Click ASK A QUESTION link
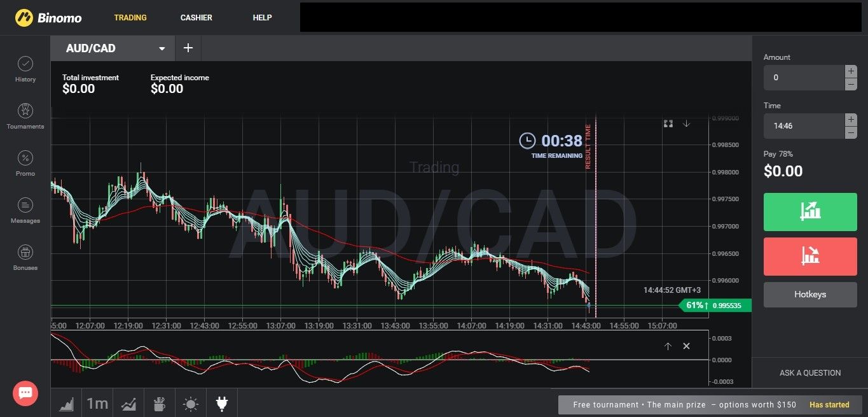 click(x=810, y=373)
